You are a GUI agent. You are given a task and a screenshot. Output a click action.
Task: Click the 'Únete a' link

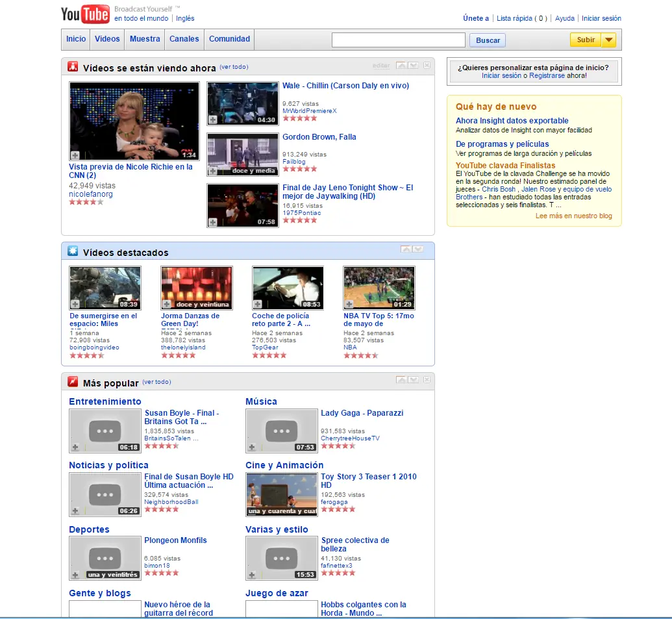click(476, 18)
